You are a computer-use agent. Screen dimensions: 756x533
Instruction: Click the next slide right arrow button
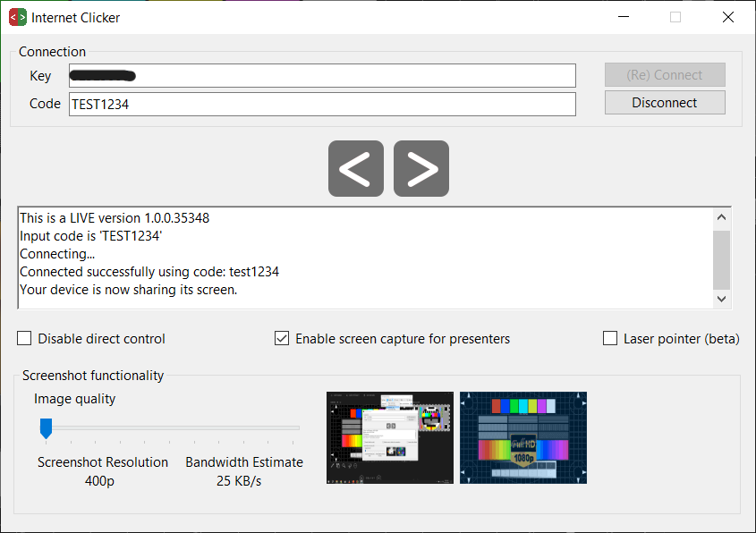pyautogui.click(x=421, y=168)
